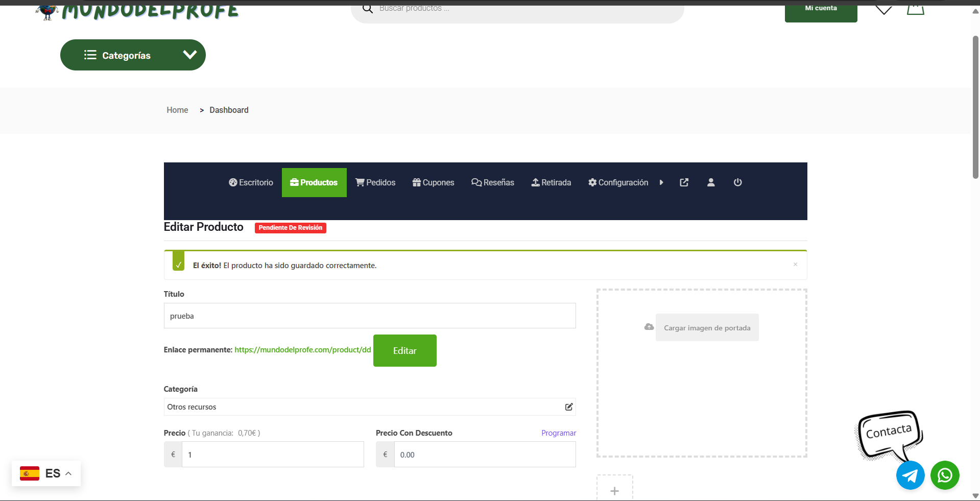Viewport: 980px width, 501px height.
Task: Expand the Configuración submenu arrow
Action: pyautogui.click(x=661, y=182)
